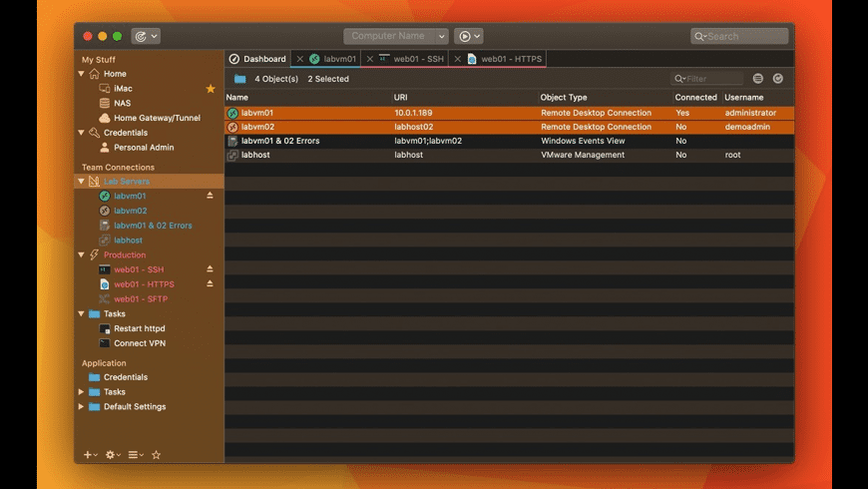This screenshot has height=489, width=868.
Task: Toggle the favorite star on iMac
Action: tap(211, 89)
